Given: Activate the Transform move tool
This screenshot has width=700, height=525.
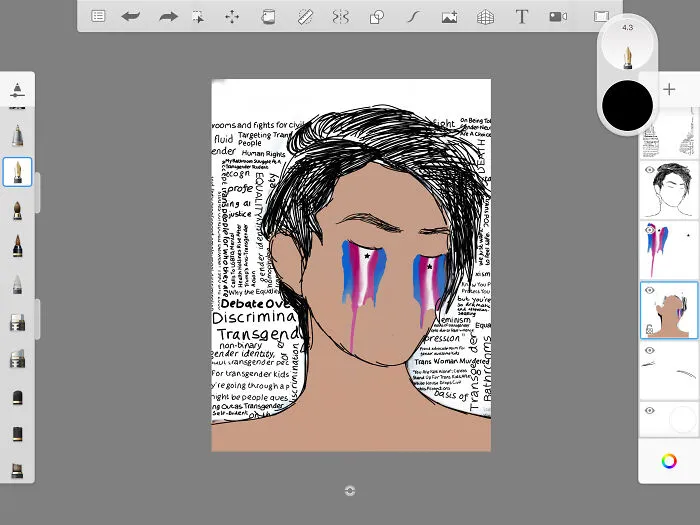Looking at the screenshot, I should (232, 17).
